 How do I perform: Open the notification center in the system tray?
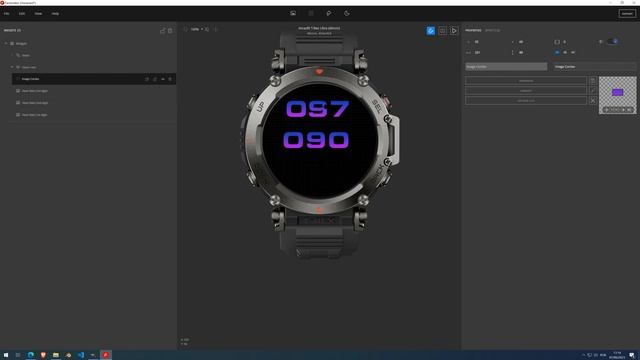pyautogui.click(x=632, y=355)
